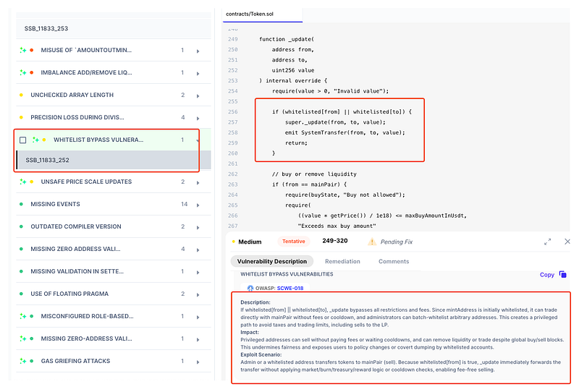Tick the Whitelist Bypass Vulnerability checkbox
Screen dimensions: 579x392
point(23,140)
